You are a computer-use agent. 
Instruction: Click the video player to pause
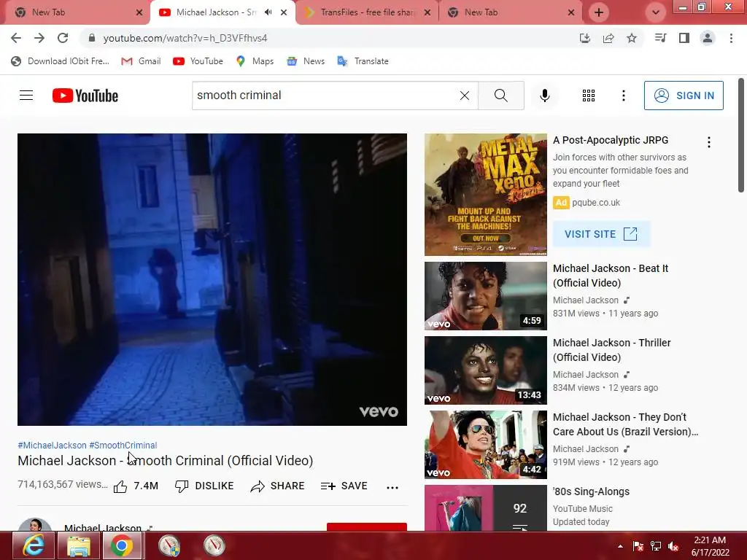tap(212, 279)
